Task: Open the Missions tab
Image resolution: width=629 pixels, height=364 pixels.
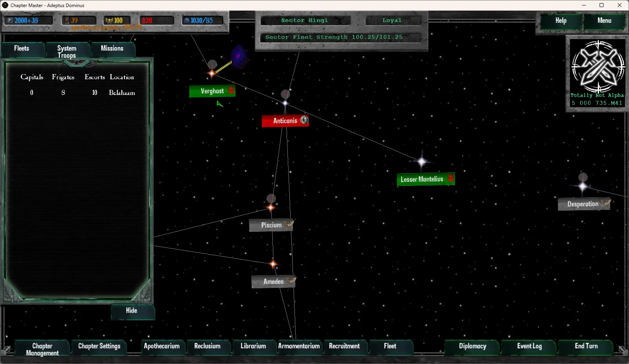Action: 112,48
